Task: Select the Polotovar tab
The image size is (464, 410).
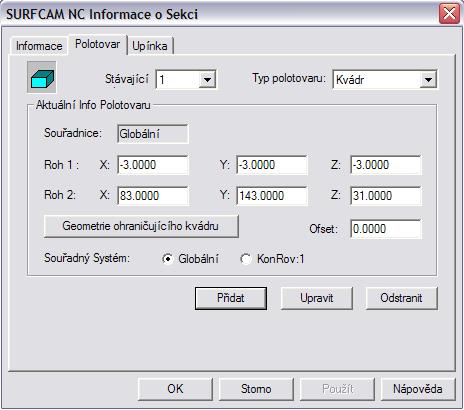Action: click(x=97, y=44)
